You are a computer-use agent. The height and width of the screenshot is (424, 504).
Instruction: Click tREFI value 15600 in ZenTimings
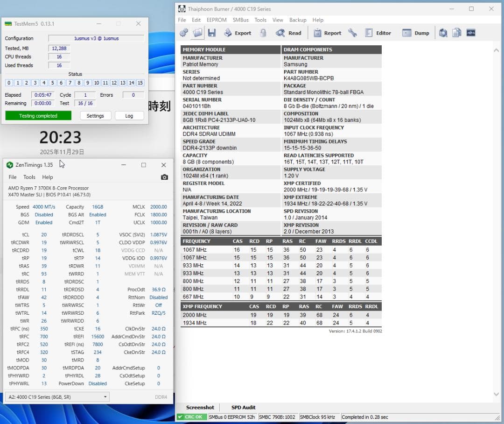click(x=98, y=337)
